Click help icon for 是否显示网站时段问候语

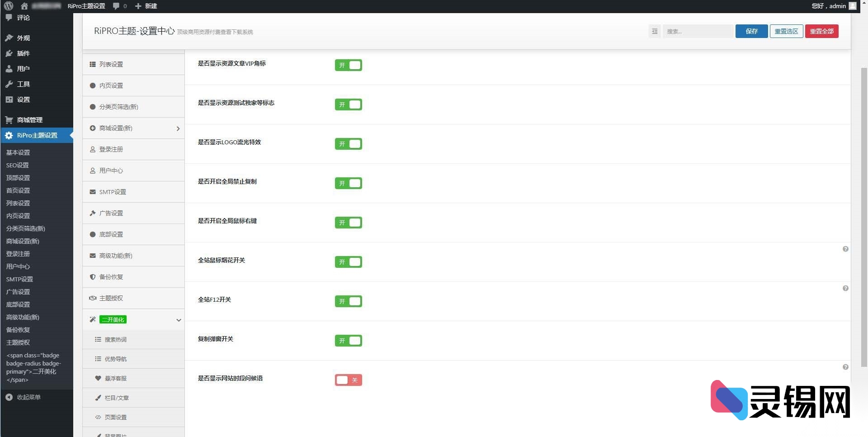[x=845, y=367]
